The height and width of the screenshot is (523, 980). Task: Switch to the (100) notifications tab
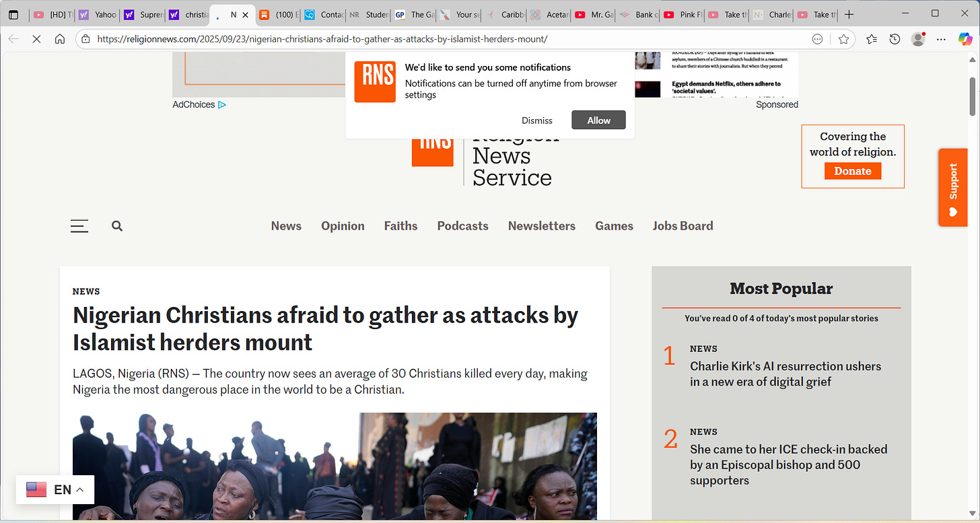(x=278, y=14)
